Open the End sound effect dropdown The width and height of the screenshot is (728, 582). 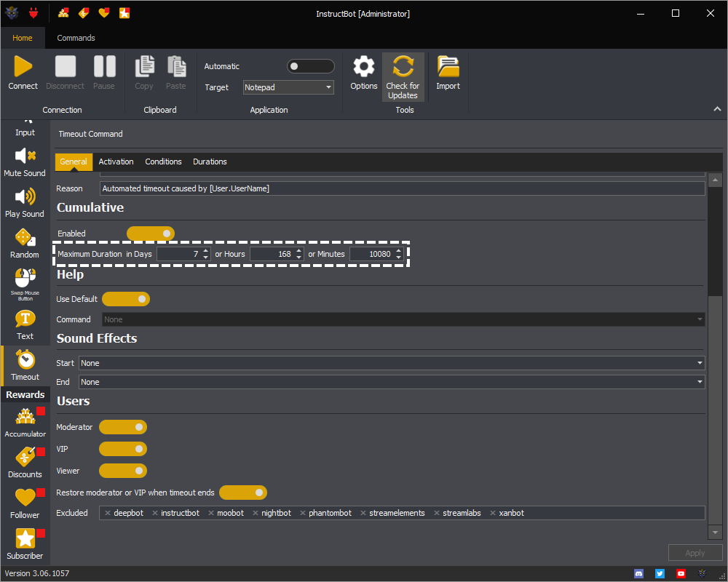point(392,382)
